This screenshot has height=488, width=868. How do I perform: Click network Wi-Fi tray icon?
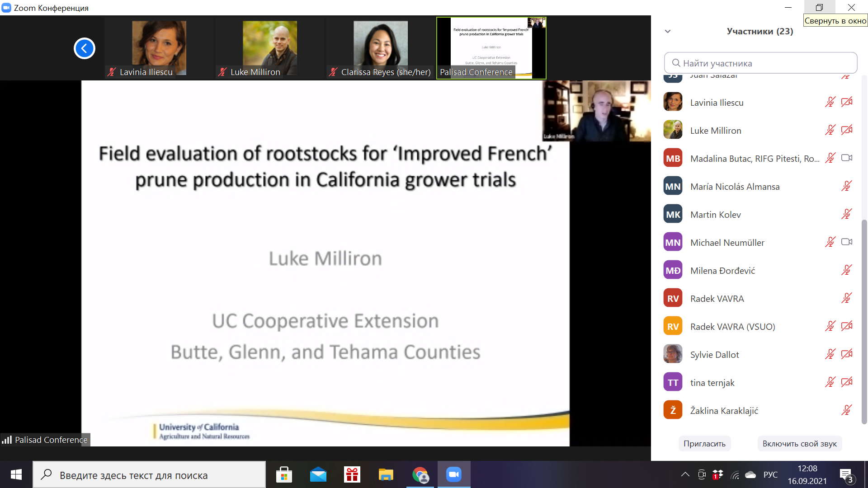pos(735,475)
